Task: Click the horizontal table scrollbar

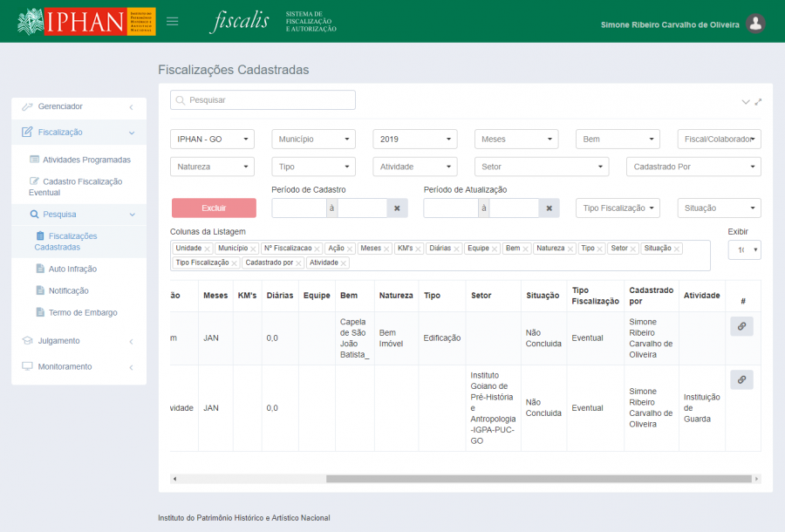Action: [538, 479]
